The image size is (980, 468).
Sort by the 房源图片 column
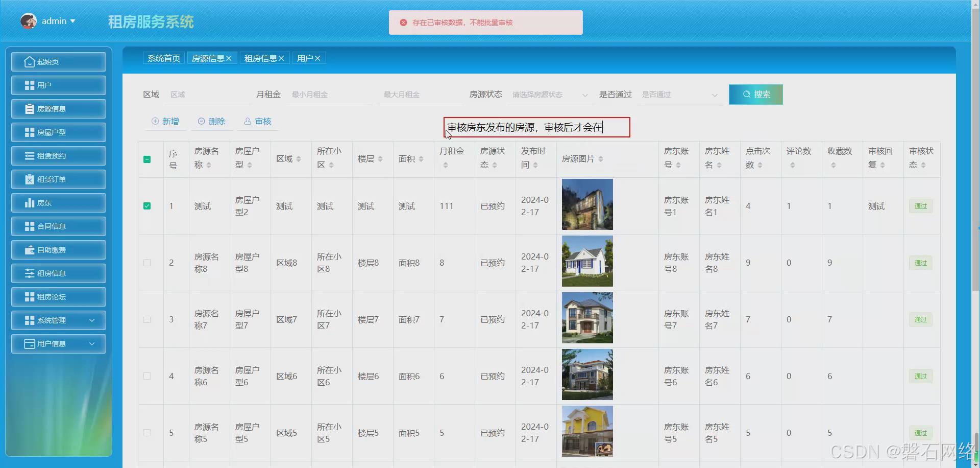[x=601, y=159]
